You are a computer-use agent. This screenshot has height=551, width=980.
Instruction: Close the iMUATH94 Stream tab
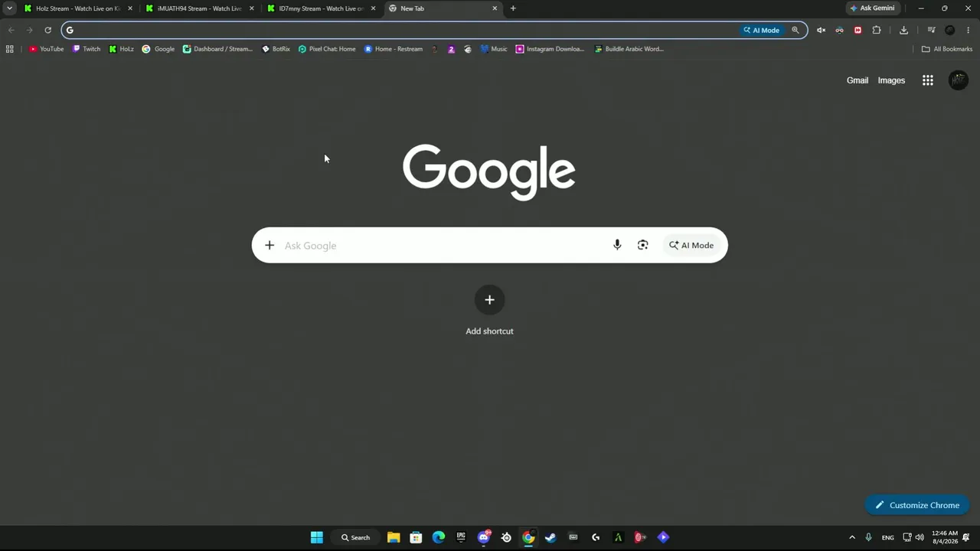[x=252, y=8]
